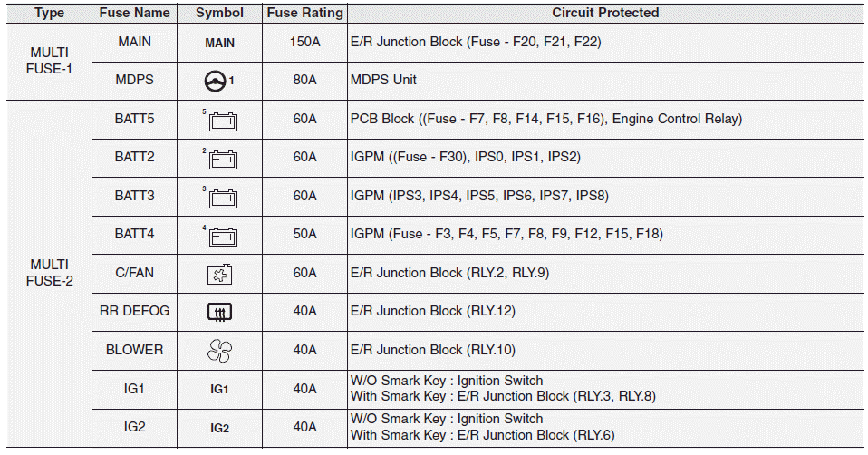Image resolution: width=868 pixels, height=455 pixels.
Task: Click the C/FAN cooling fan symbol
Action: pyautogui.click(x=220, y=274)
